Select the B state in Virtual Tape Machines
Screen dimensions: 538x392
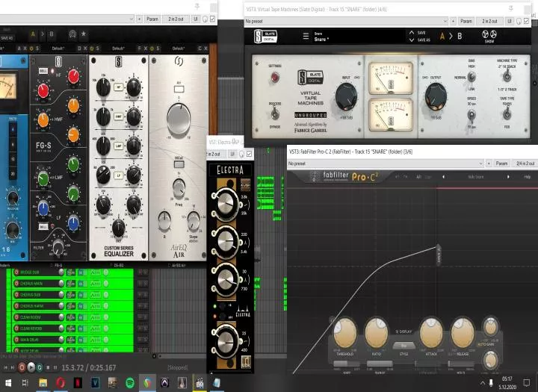pos(460,36)
